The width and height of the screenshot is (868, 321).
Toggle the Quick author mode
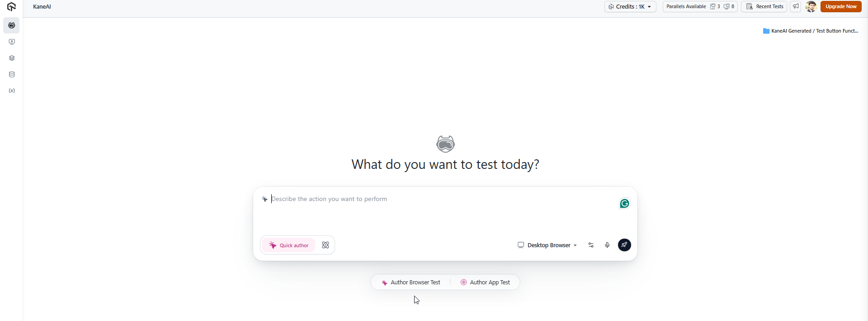(288, 245)
